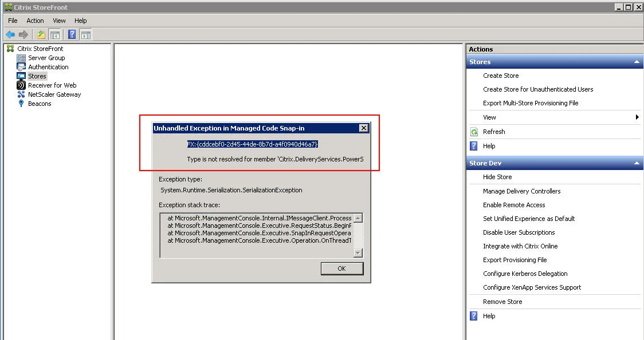
Task: Click Configure Kerberos Delegation
Action: point(525,274)
